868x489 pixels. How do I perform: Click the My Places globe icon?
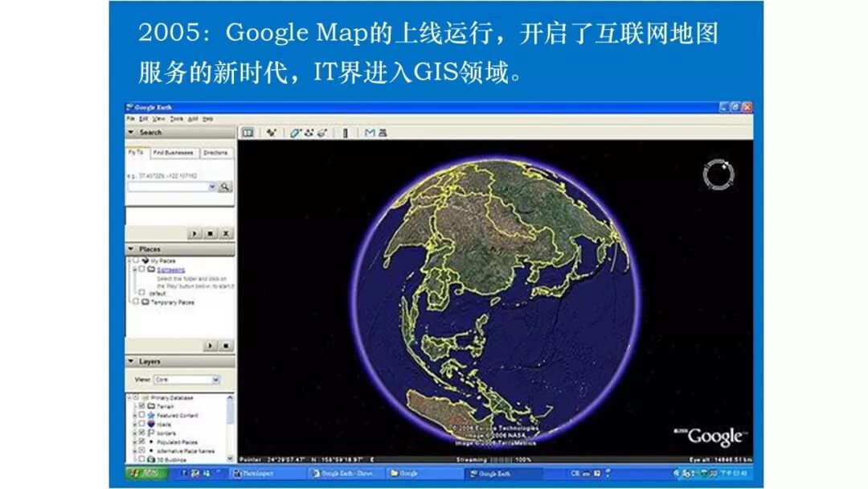[145, 261]
